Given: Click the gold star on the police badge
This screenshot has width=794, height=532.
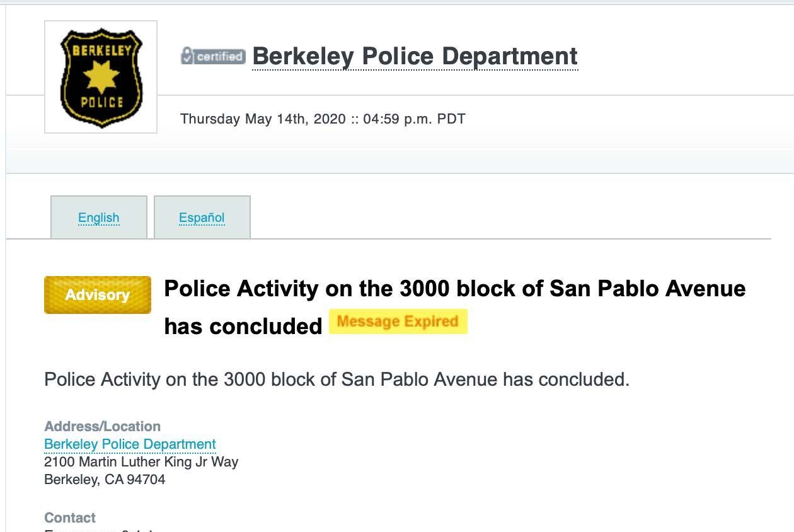Looking at the screenshot, I should (x=101, y=78).
